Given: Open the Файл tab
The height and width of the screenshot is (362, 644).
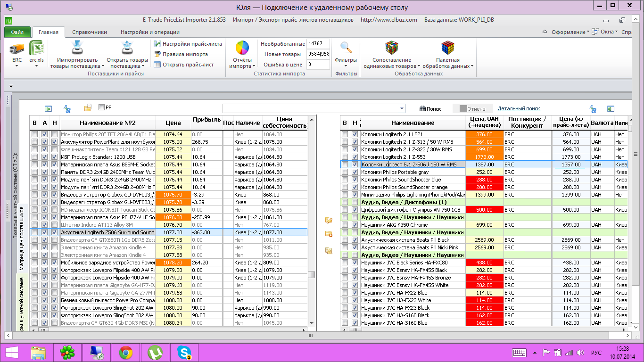Looking at the screenshot, I should coord(17,32).
